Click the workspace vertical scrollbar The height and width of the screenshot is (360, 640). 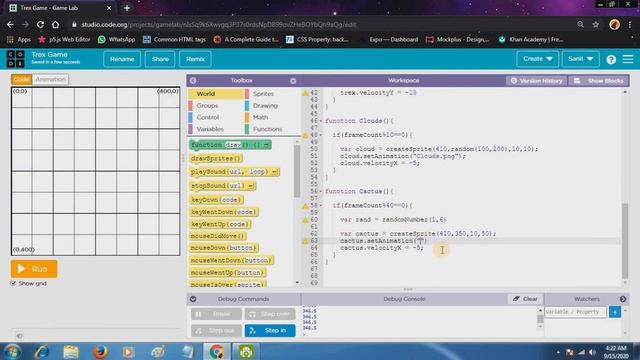tap(625, 241)
